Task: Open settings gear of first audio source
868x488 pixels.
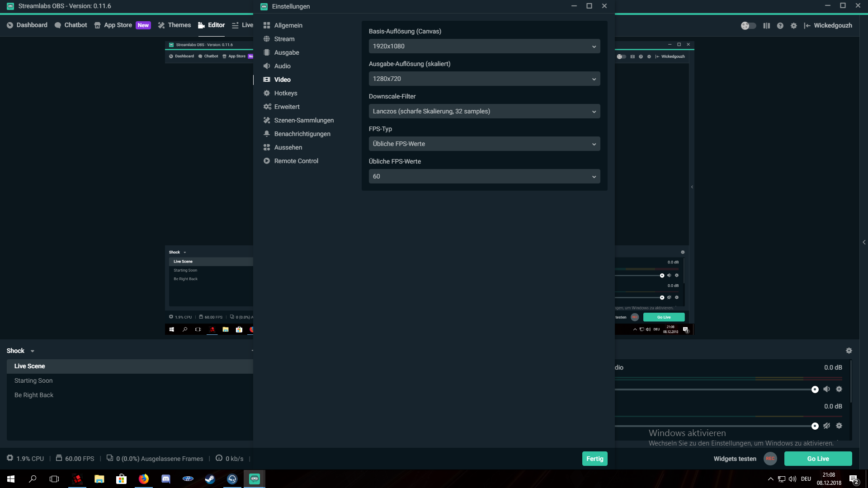Action: 839,389
